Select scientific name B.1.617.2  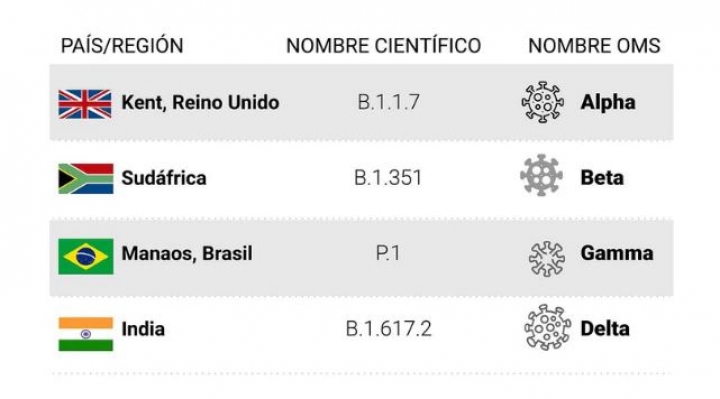pyautogui.click(x=388, y=329)
